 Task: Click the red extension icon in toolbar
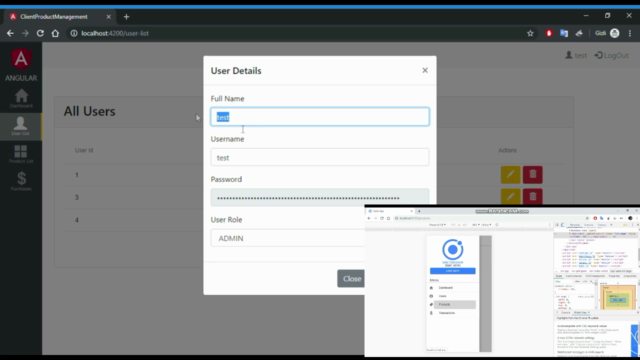tap(549, 33)
